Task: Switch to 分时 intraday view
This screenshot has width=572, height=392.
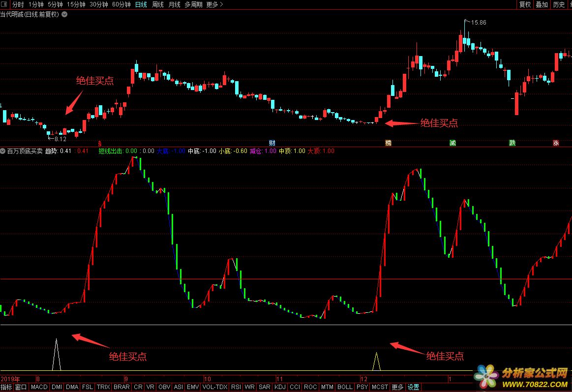Action: point(18,5)
